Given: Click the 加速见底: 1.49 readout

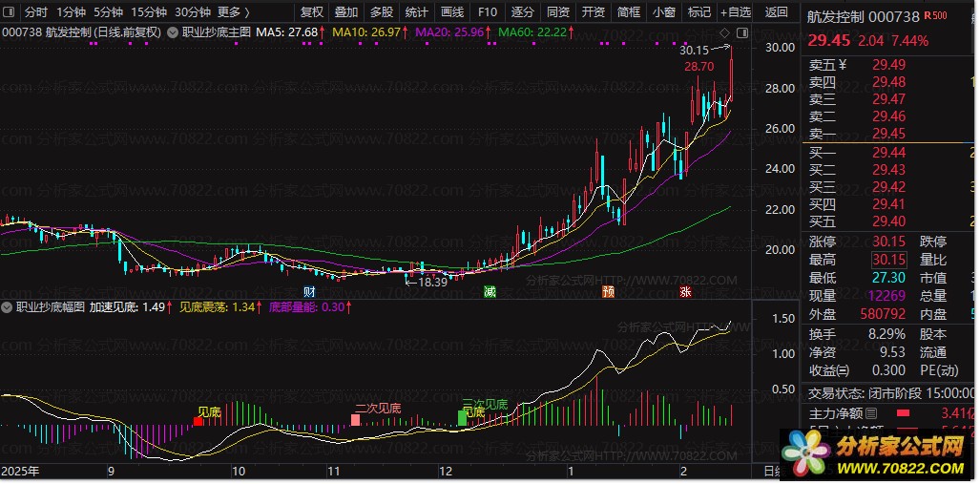Looking at the screenshot, I should (131, 307).
